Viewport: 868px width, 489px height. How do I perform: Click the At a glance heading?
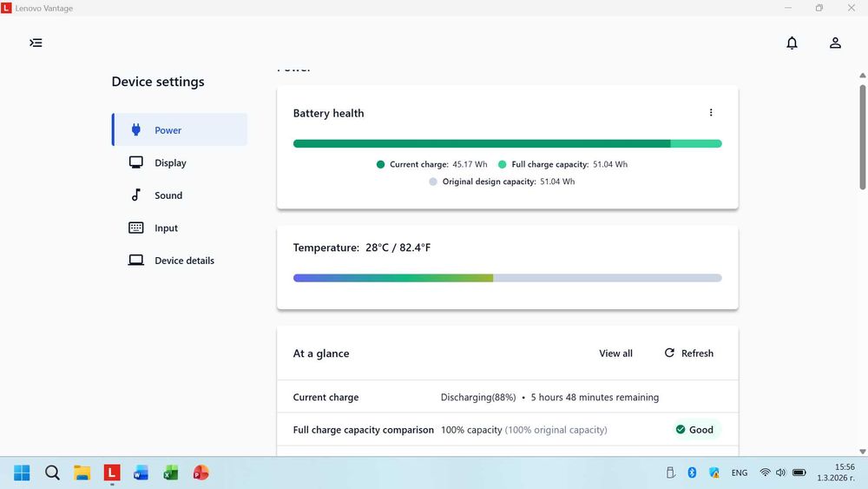click(321, 354)
